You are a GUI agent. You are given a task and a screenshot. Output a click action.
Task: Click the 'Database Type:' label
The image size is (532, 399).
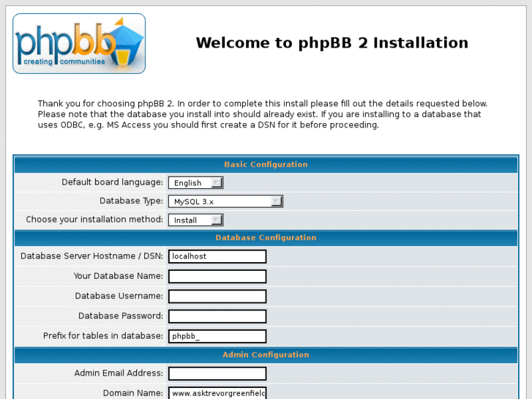131,201
